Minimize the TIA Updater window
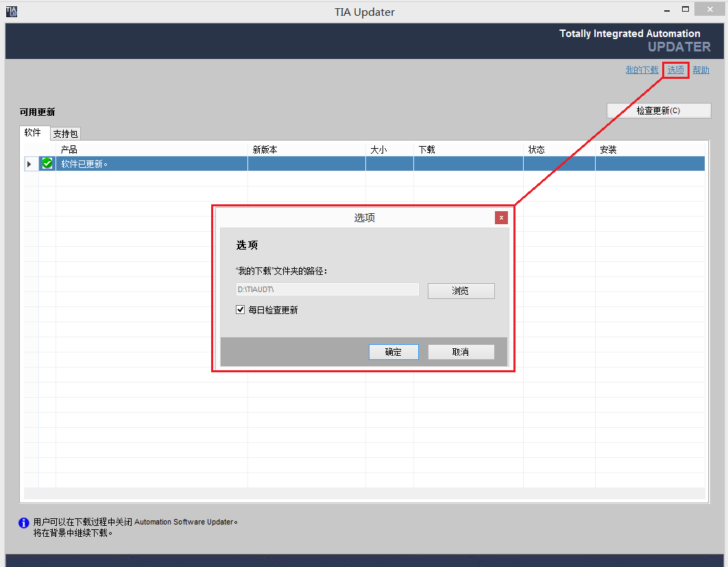728x567 pixels. (x=667, y=10)
